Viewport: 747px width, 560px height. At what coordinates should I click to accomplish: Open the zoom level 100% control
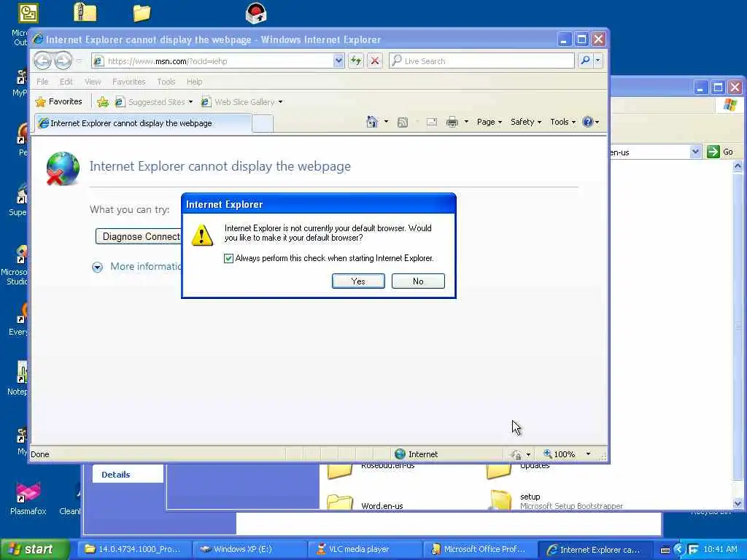pos(560,454)
